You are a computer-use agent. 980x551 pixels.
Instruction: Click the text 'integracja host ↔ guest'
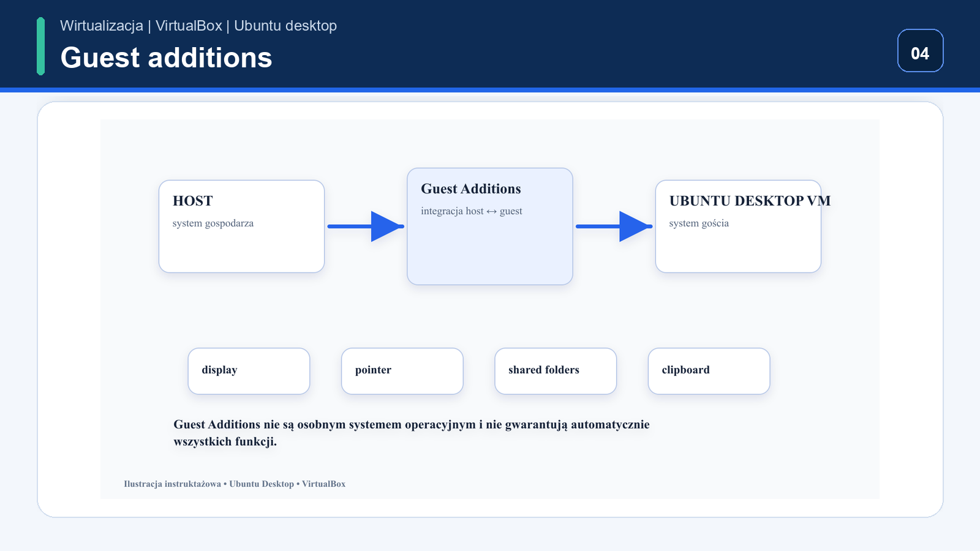[x=472, y=211]
